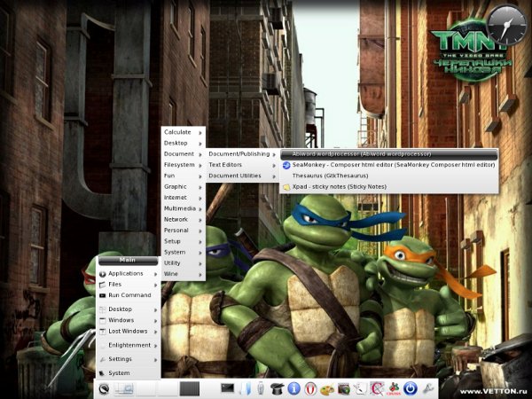The height and width of the screenshot is (399, 532).
Task: Open Desktop entry in the Main menu
Action: 129,309
